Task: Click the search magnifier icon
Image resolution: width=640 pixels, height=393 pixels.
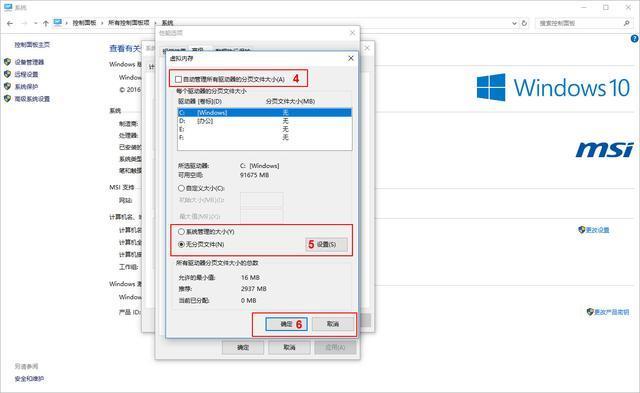Action: pyautogui.click(x=627, y=23)
